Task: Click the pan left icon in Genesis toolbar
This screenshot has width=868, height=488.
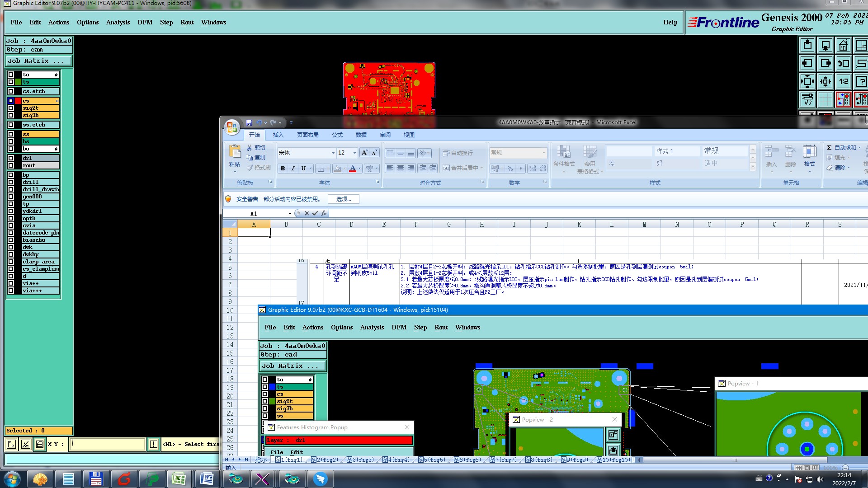Action: [807, 63]
